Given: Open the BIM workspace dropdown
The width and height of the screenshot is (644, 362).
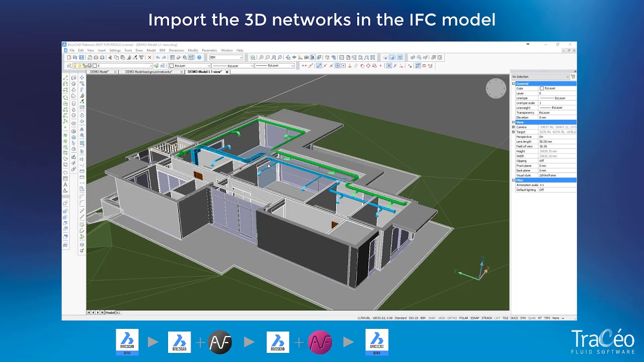Looking at the screenshot, I should point(226,57).
